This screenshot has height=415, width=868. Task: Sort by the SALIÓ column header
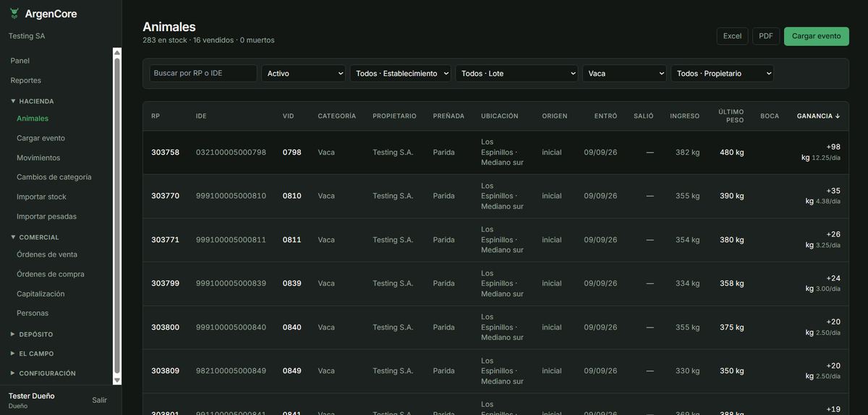(x=644, y=116)
